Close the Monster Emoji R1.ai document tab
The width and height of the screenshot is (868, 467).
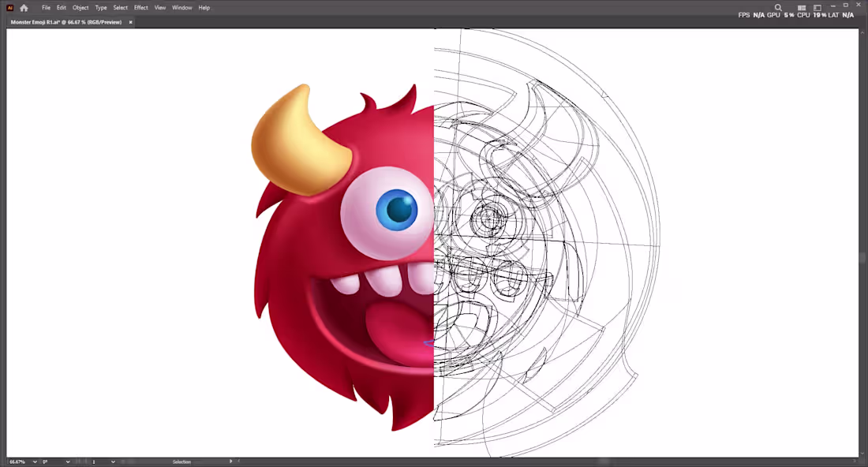click(x=129, y=22)
